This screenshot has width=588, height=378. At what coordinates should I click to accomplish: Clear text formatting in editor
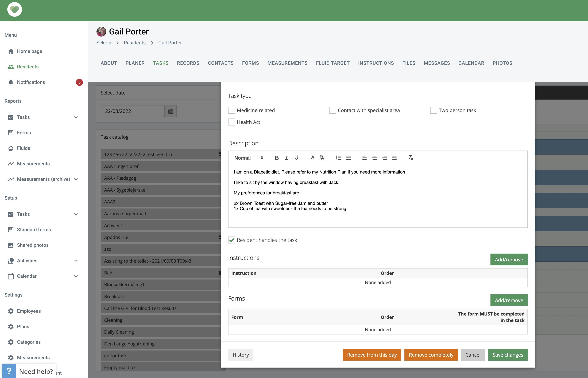(410, 158)
